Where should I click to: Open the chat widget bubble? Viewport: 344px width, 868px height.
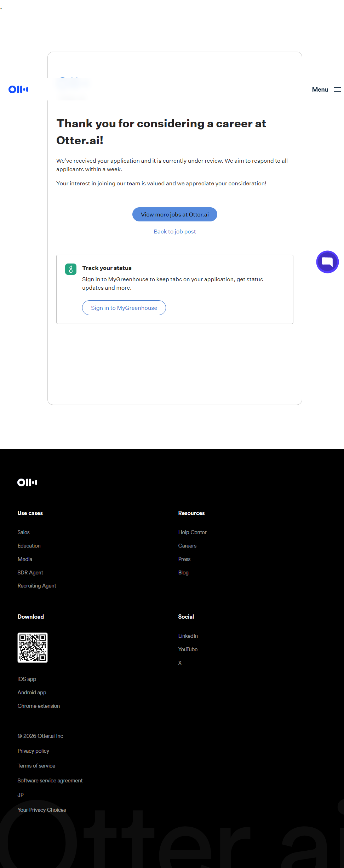coord(327,262)
